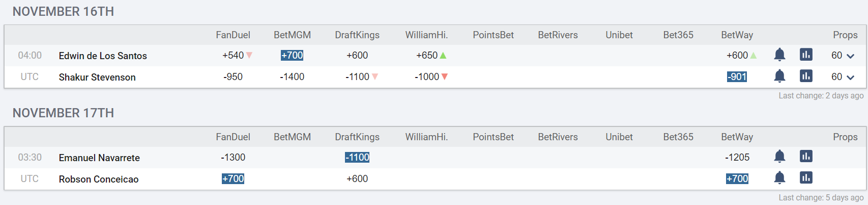Click the alert bell for Emanuel Navarrete
Screen dimensions: 868x205
coord(779,157)
